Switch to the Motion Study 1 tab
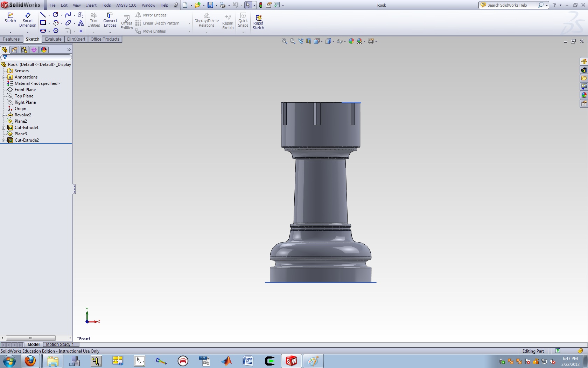The height and width of the screenshot is (368, 588). 59,345
